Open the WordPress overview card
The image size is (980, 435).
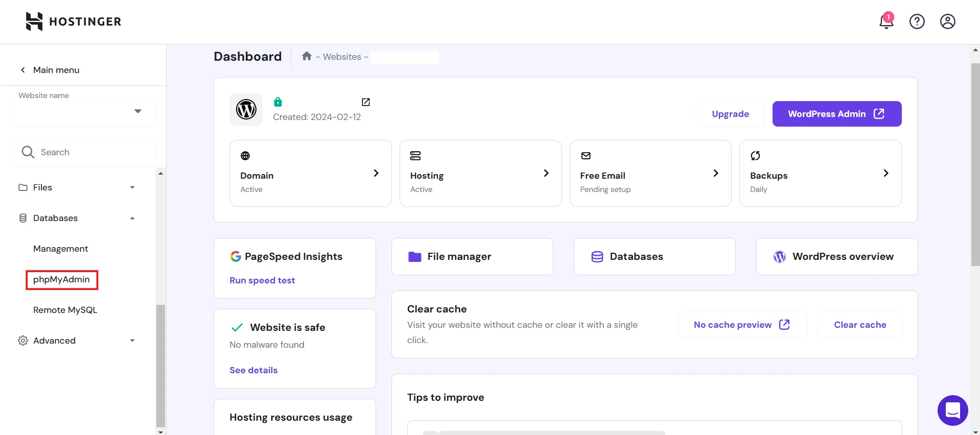pyautogui.click(x=837, y=256)
